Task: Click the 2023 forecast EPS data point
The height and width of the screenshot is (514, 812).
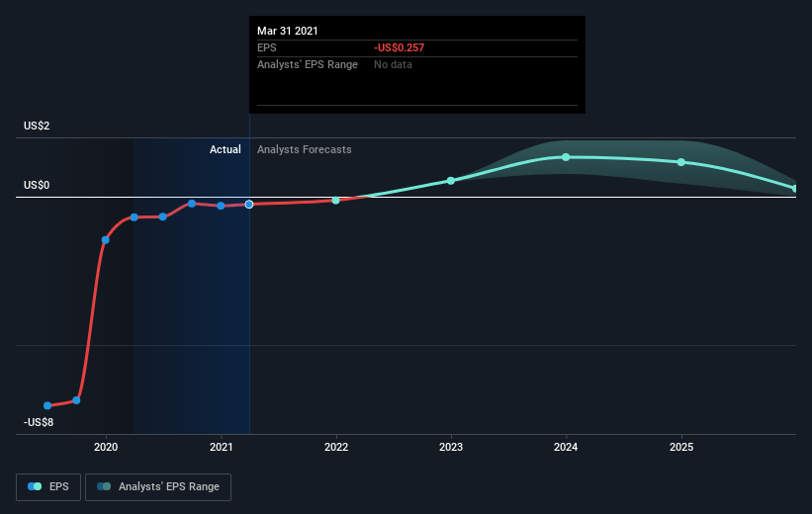Action: 451,181
